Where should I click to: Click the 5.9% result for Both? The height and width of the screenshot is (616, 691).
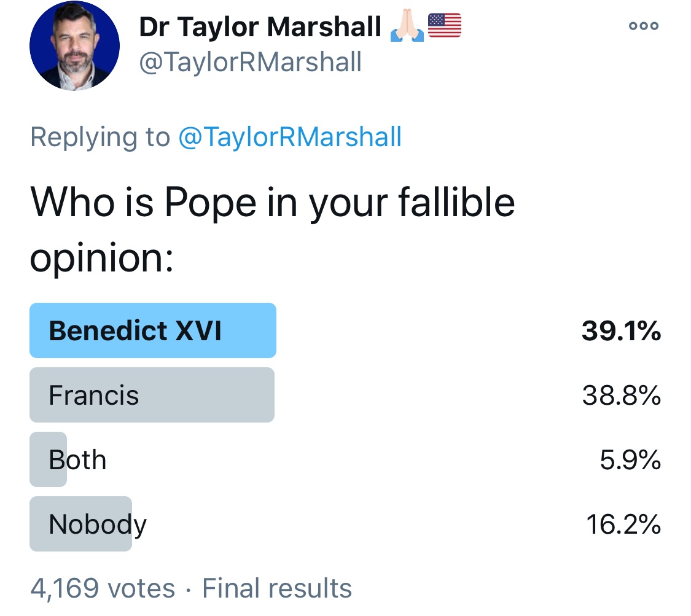click(630, 460)
